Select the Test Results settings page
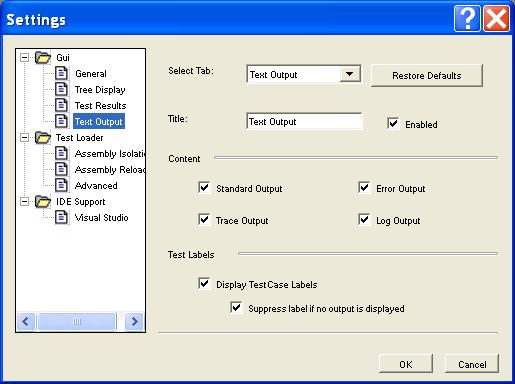This screenshot has width=515, height=384. click(x=100, y=106)
